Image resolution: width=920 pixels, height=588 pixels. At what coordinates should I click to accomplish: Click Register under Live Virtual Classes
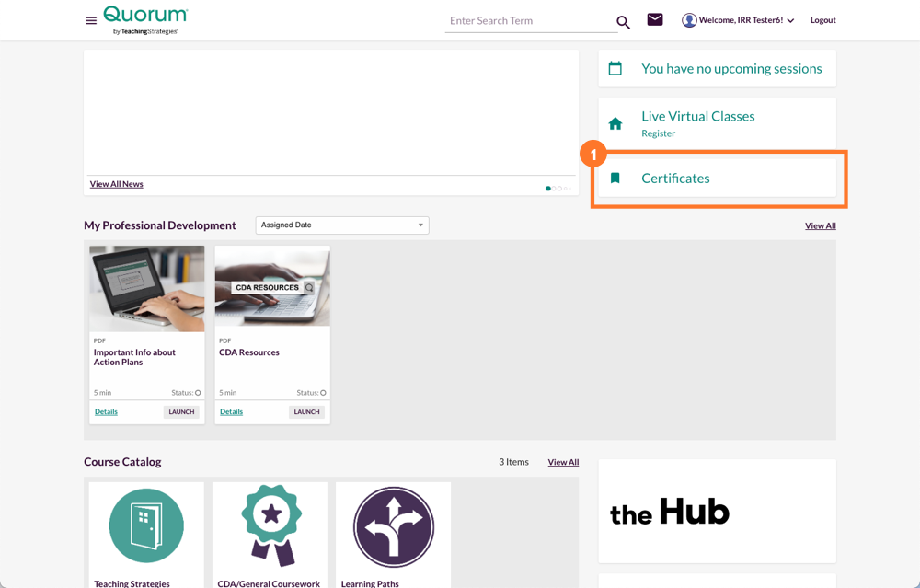point(658,133)
